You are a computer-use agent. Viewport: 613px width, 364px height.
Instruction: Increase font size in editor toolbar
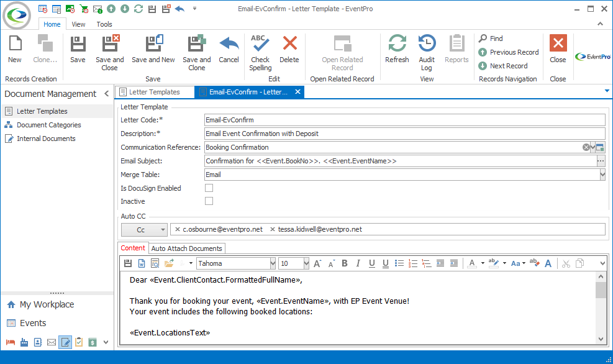click(x=317, y=263)
